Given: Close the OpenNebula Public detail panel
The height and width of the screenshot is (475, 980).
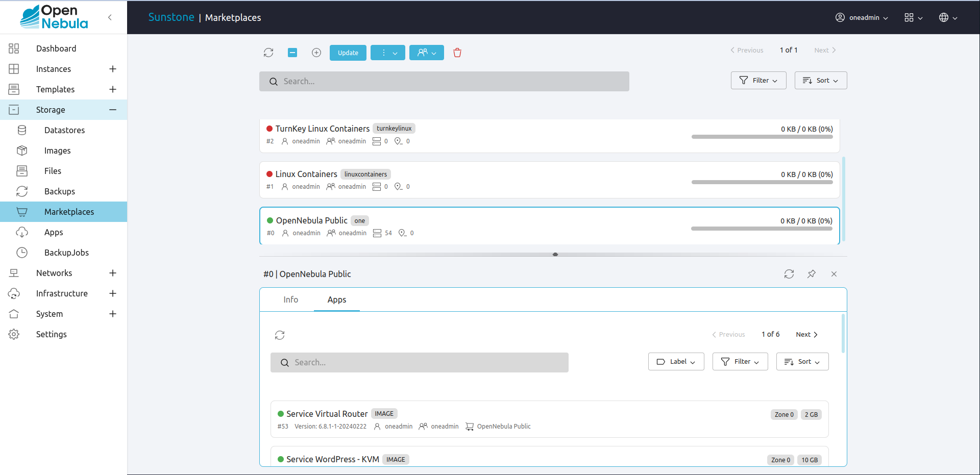Looking at the screenshot, I should [834, 274].
